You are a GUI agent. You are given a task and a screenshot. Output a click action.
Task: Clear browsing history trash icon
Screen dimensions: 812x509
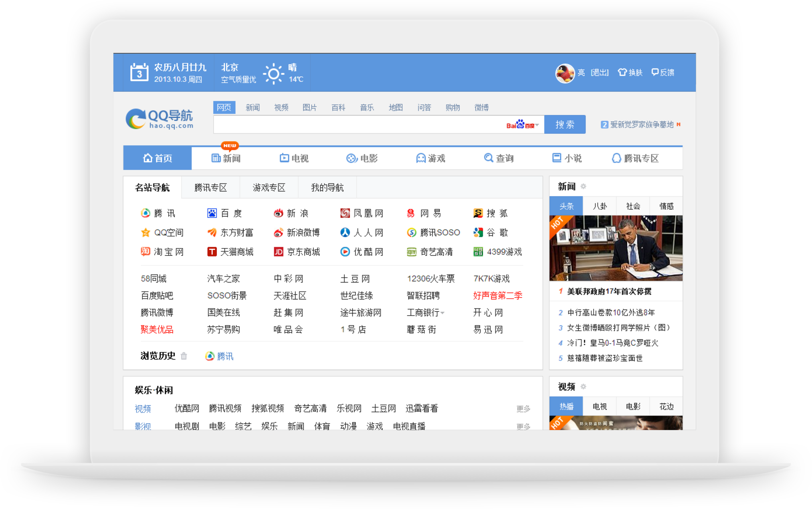[x=184, y=356]
